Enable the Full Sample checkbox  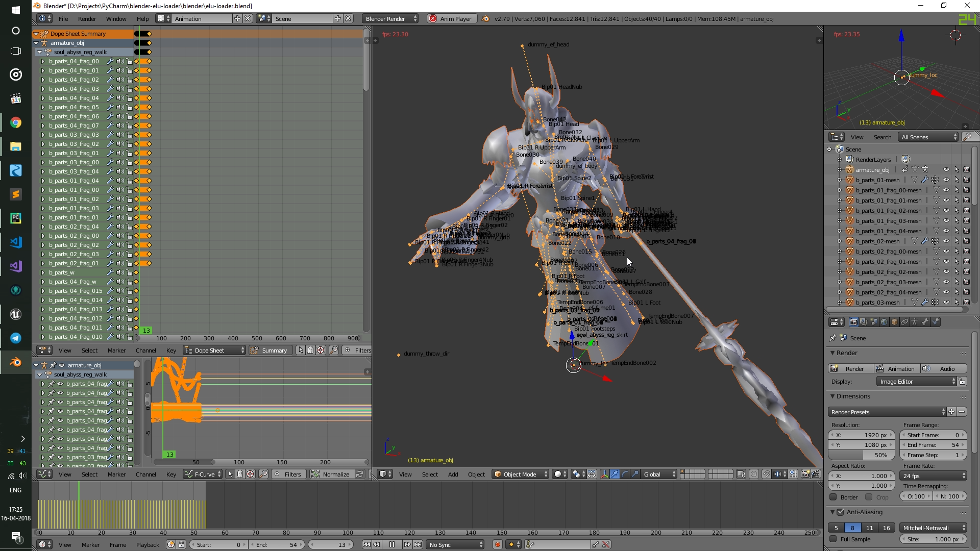tap(833, 539)
